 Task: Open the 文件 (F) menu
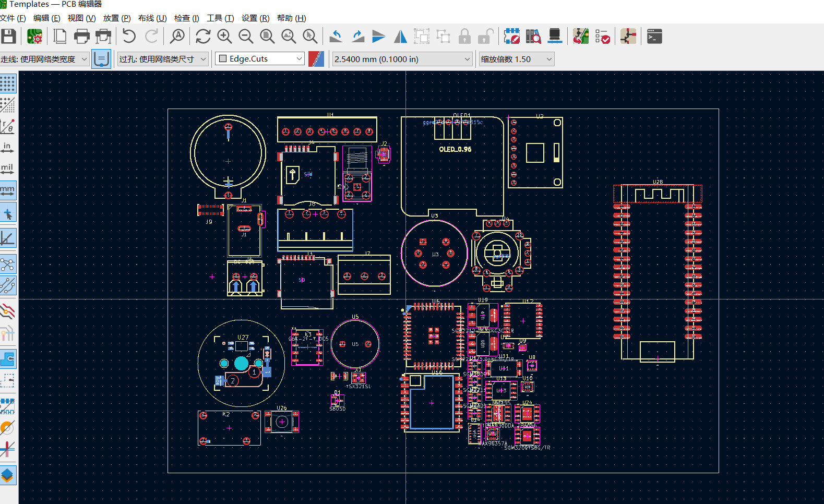[13, 18]
